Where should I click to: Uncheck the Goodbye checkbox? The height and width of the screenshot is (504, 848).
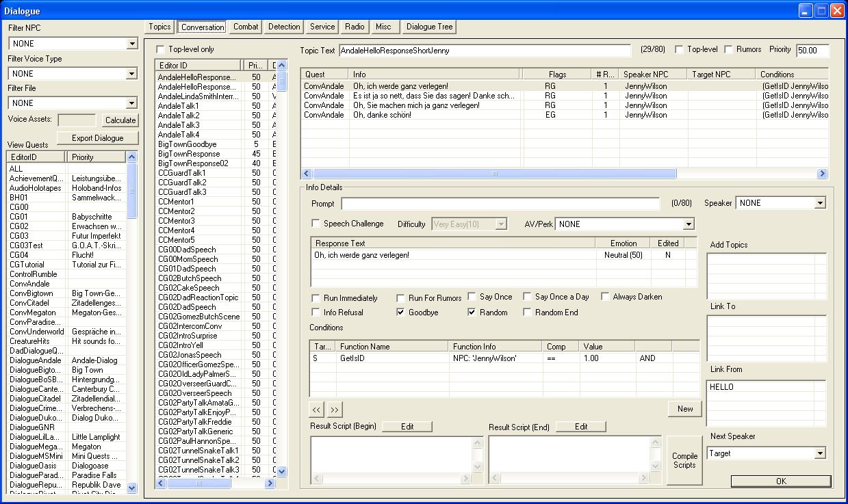(x=401, y=313)
